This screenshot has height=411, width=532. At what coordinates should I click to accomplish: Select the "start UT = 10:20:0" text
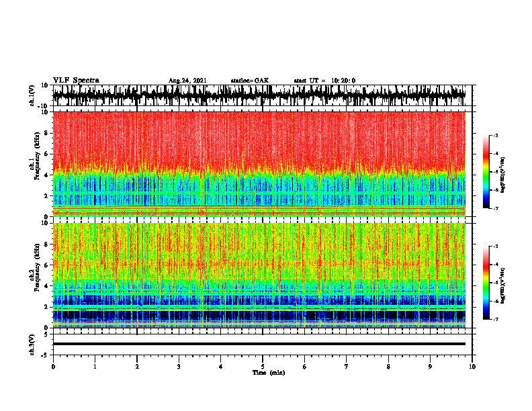coord(324,81)
